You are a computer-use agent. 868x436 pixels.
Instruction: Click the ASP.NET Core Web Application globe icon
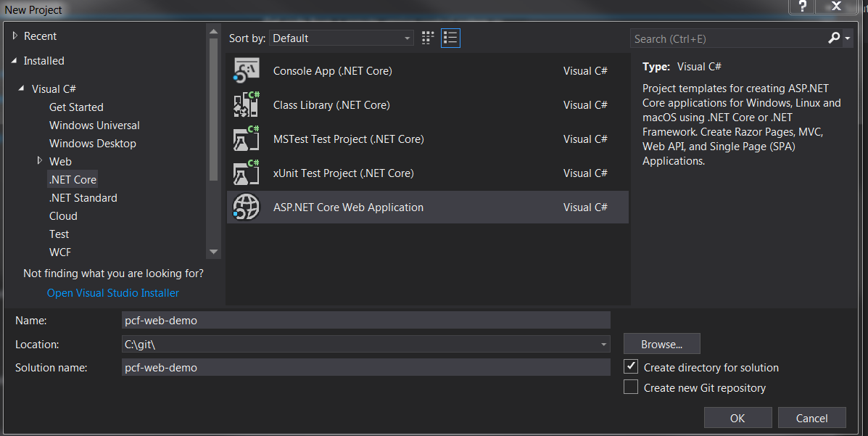[x=247, y=207]
